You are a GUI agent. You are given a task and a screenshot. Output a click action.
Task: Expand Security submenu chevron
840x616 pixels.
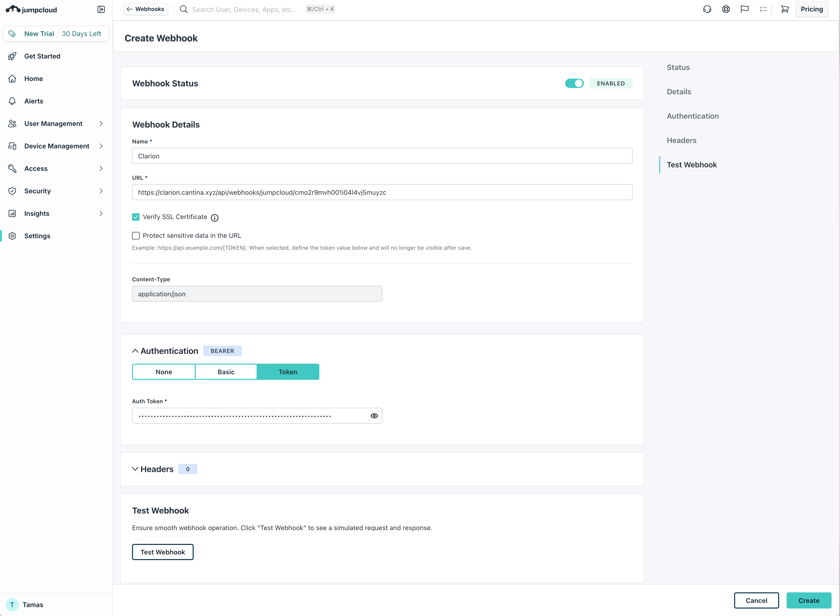[x=101, y=191]
